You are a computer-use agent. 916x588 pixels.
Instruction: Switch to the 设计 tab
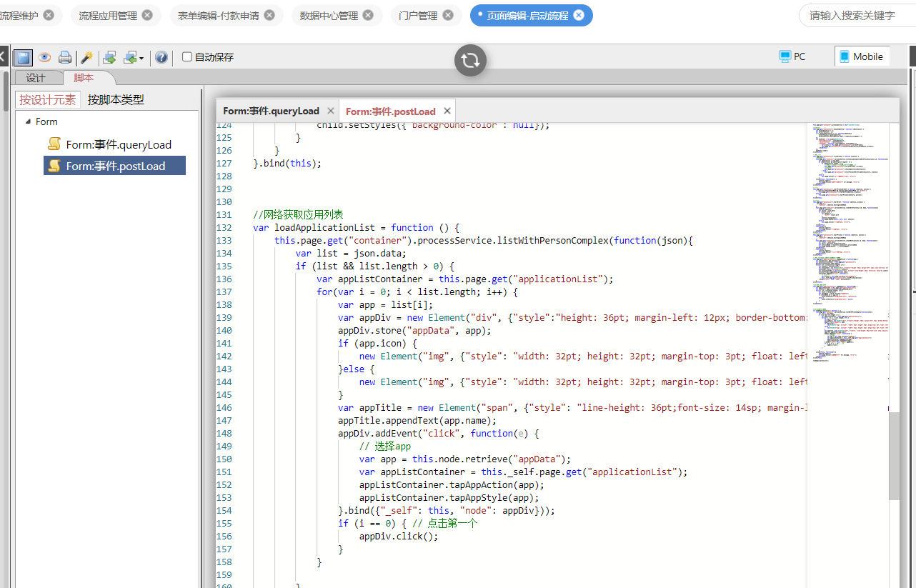[36, 78]
